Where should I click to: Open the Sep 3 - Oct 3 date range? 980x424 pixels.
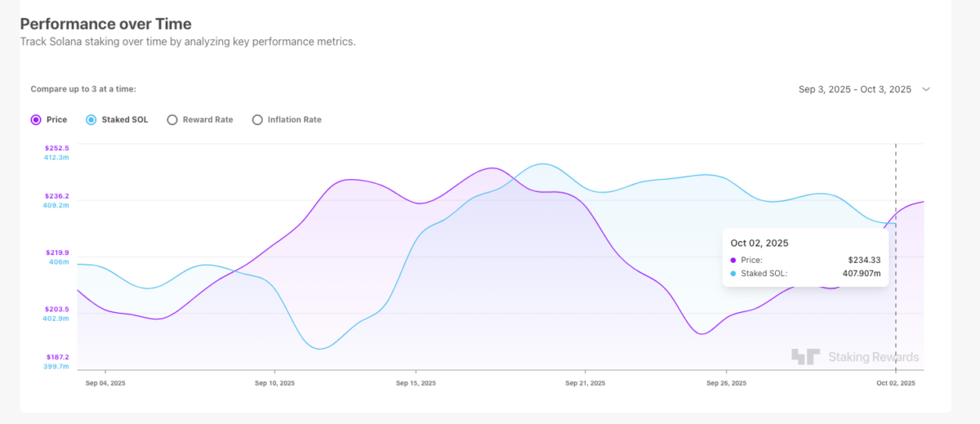[854, 90]
